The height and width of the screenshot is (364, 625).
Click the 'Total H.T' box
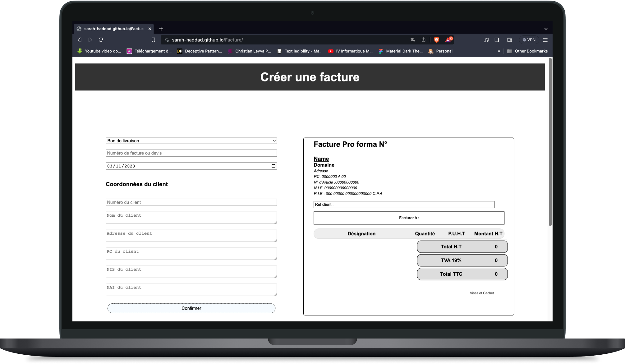coord(462,247)
